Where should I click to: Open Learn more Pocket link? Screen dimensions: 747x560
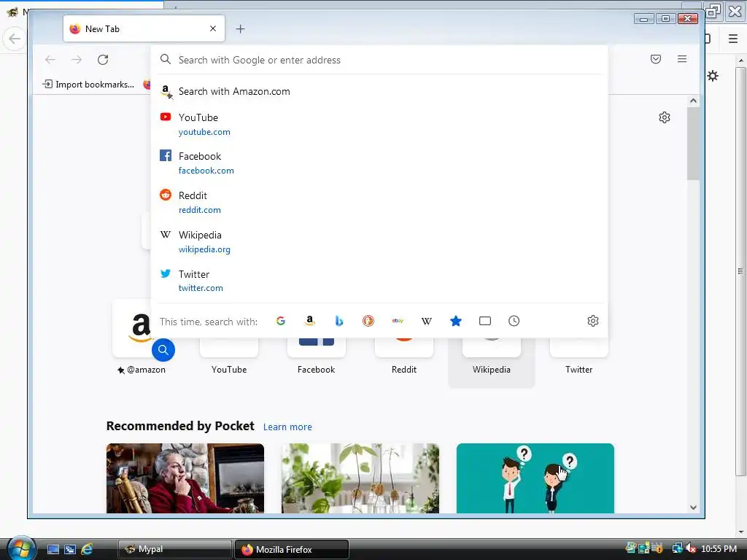(x=287, y=427)
